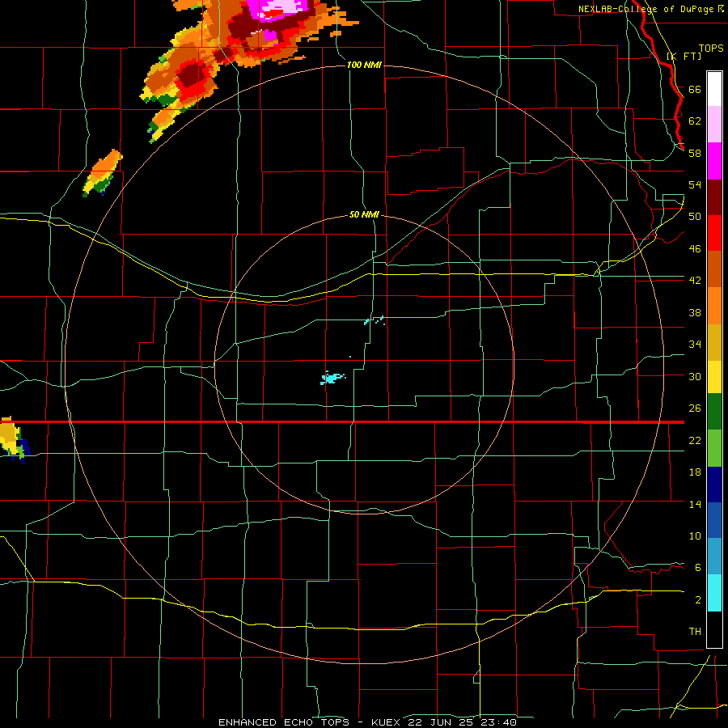Click the "KUEX" radar site identifier
This screenshot has height=728, width=728.
click(x=385, y=722)
